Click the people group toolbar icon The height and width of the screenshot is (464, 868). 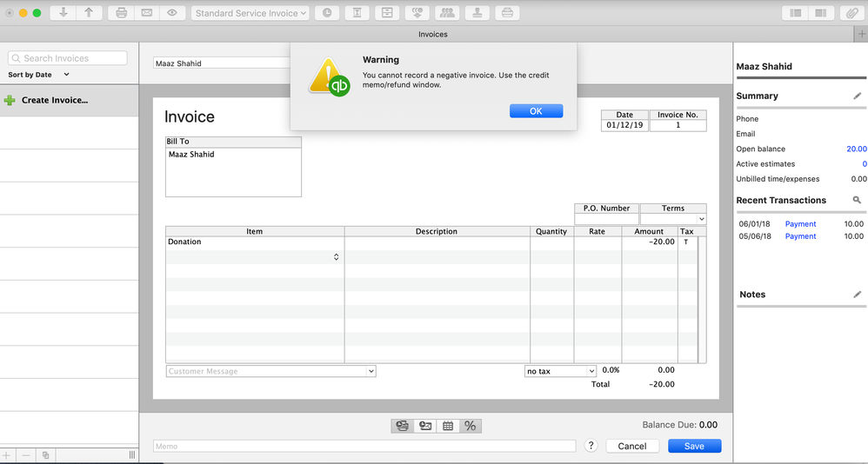click(447, 13)
